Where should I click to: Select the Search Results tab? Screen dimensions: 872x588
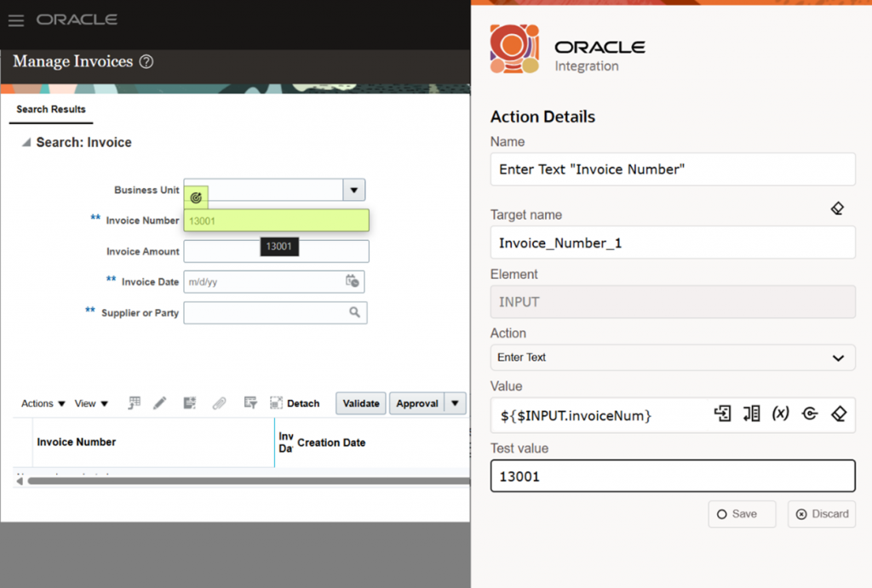[x=51, y=110]
